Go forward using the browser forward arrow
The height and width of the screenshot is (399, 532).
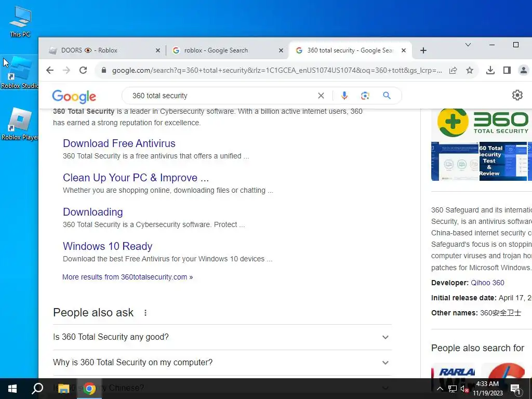coord(66,70)
